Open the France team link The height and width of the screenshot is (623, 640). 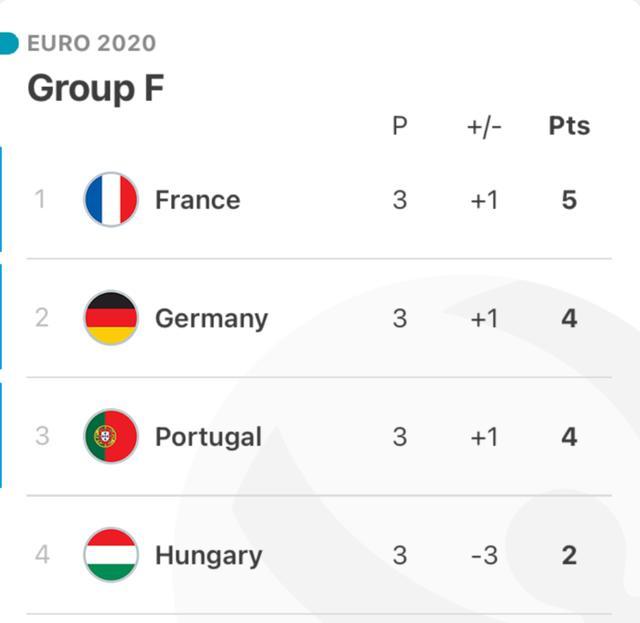point(197,200)
